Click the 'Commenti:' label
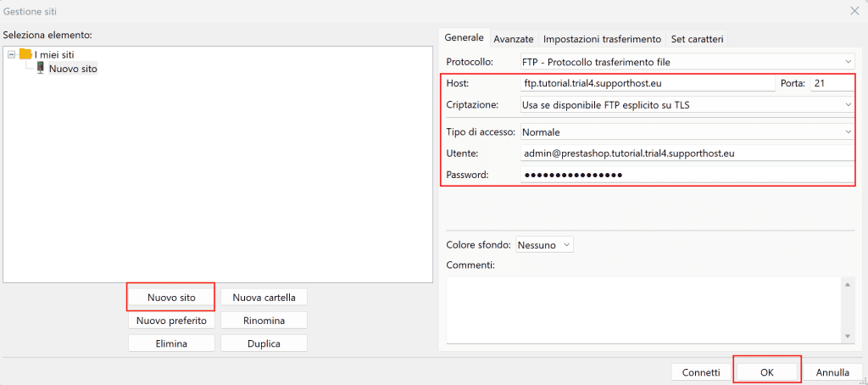Viewport: 868px width, 385px height. point(470,265)
